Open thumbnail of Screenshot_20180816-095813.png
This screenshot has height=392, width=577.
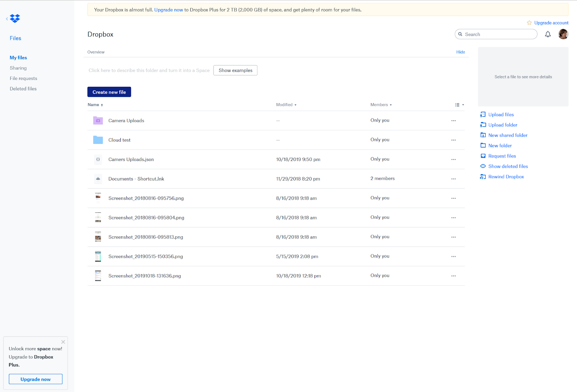[98, 237]
